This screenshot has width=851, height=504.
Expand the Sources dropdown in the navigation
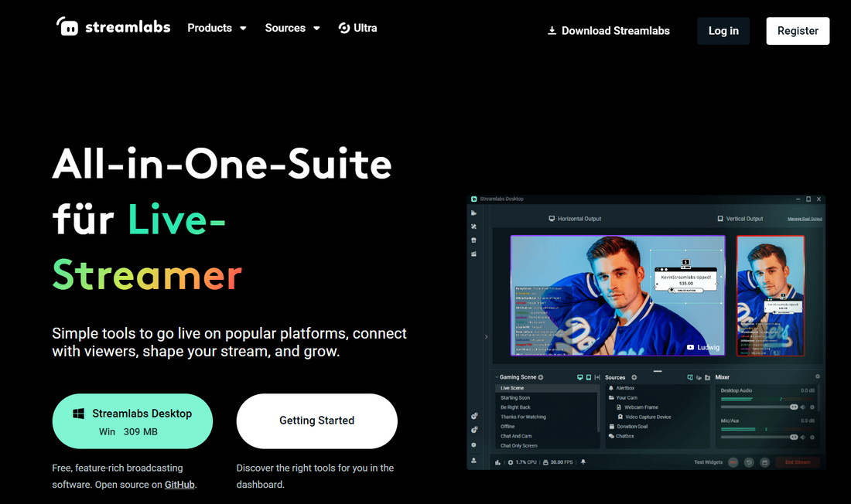292,28
